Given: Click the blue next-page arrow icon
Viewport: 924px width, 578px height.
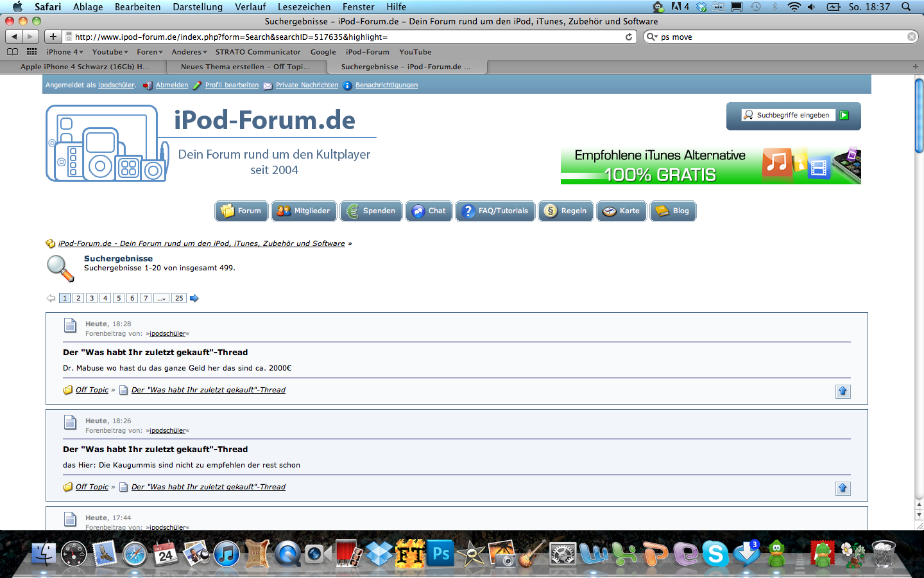Looking at the screenshot, I should (194, 298).
